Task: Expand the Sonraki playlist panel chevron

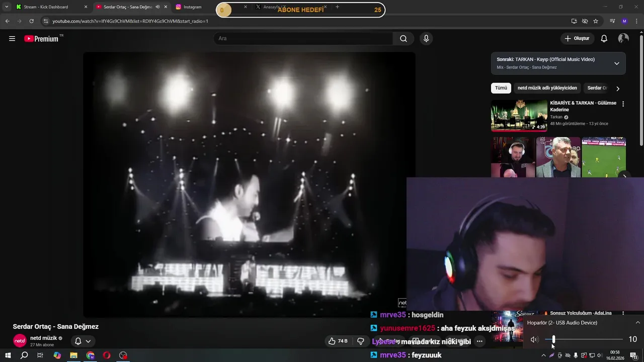Action: coord(617,63)
